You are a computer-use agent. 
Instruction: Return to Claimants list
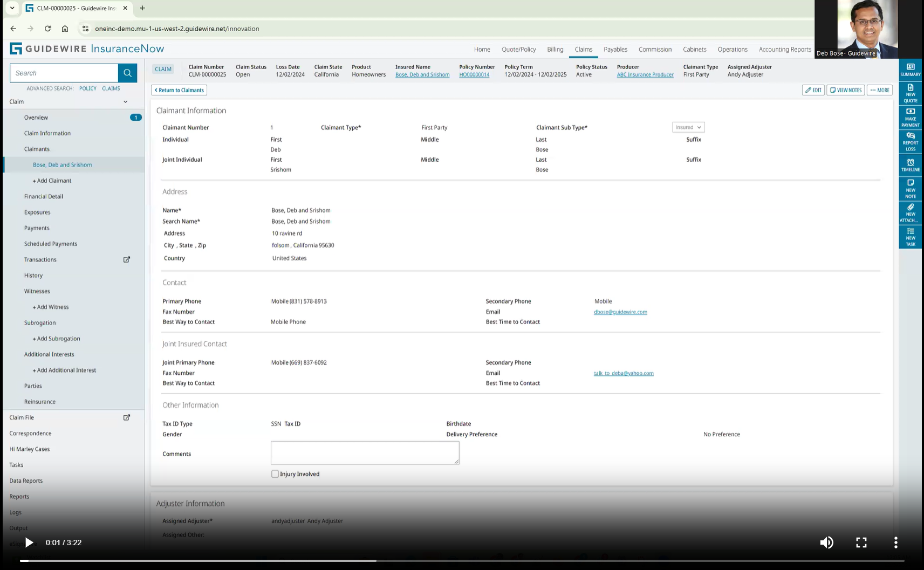(179, 90)
